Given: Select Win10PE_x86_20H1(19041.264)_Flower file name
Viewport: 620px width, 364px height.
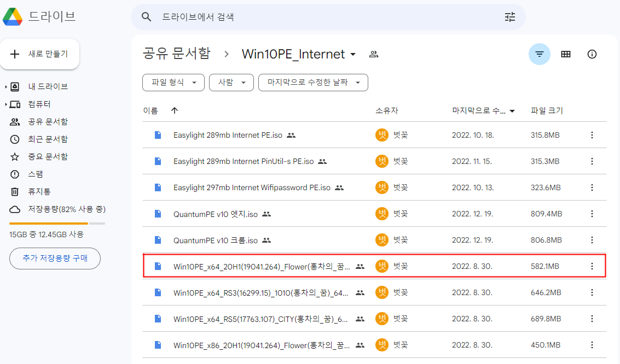Looking at the screenshot, I should point(262,345).
